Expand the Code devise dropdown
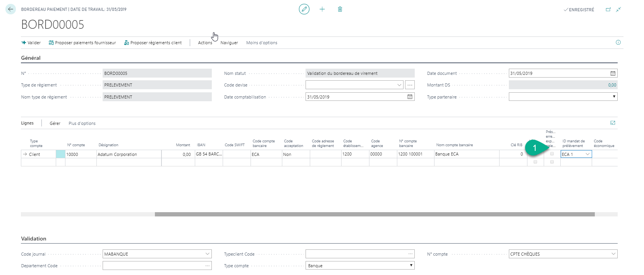Screen dimensions: 644x275 point(399,85)
